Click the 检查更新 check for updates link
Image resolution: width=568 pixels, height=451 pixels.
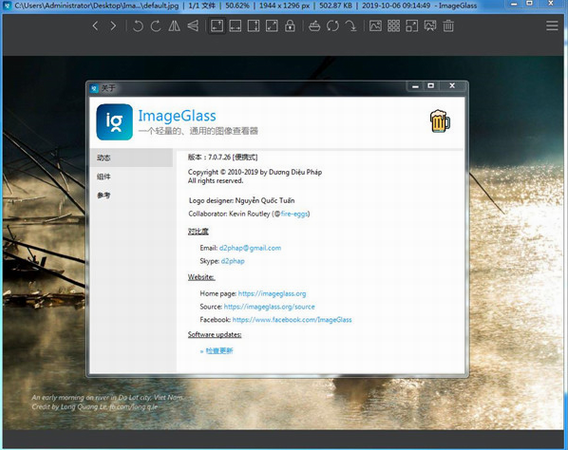pyautogui.click(x=219, y=351)
